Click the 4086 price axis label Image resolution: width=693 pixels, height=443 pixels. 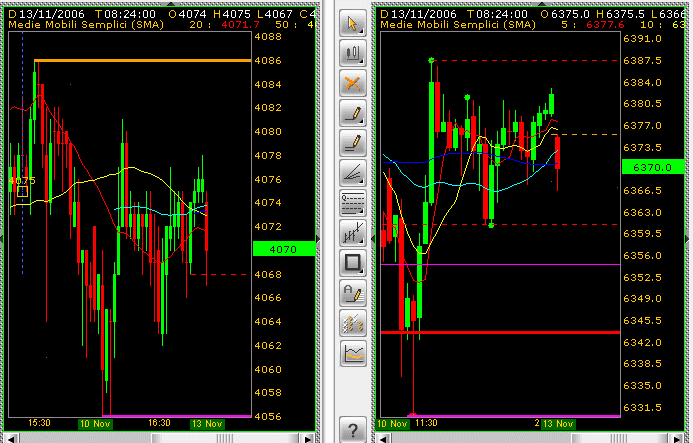pyautogui.click(x=268, y=61)
